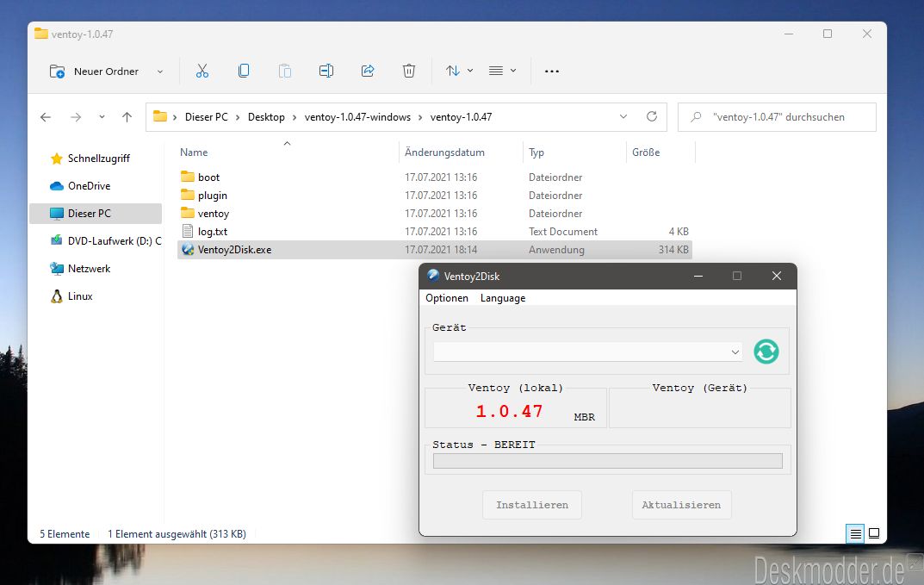
Task: Expand the chevron after ventoy-1.0.47-windows
Action: tap(420, 117)
